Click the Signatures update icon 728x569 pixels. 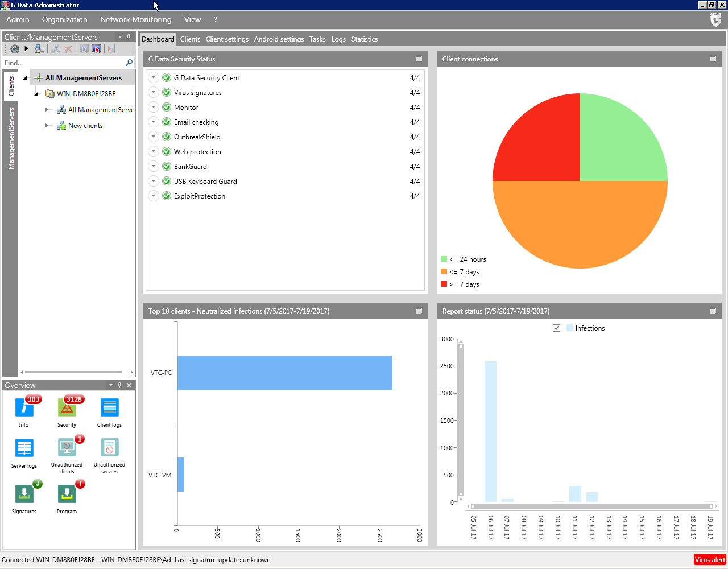click(24, 494)
